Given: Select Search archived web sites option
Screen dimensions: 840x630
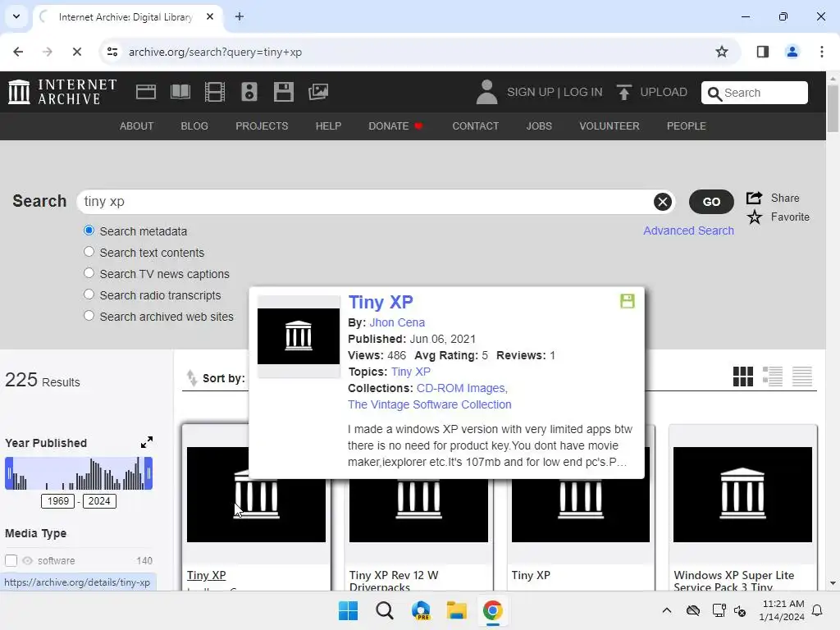Looking at the screenshot, I should click(x=89, y=316).
